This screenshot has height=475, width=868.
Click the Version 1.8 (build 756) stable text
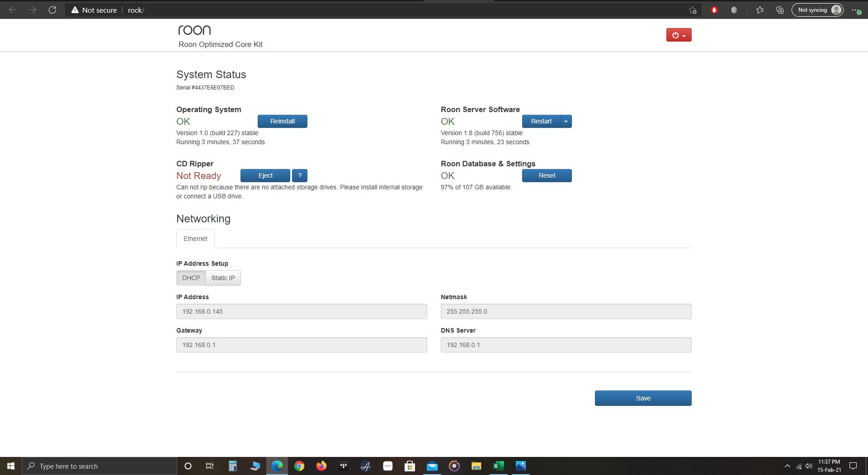481,133
